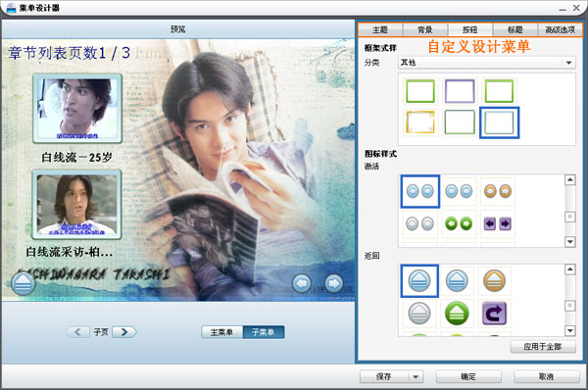Select the green arrow pair icon style

459,223
